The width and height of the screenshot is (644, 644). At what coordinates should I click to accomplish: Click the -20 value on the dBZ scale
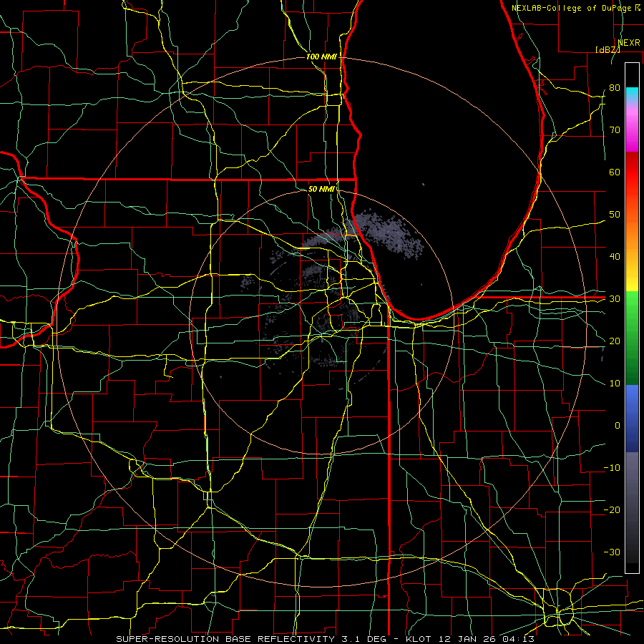point(612,510)
